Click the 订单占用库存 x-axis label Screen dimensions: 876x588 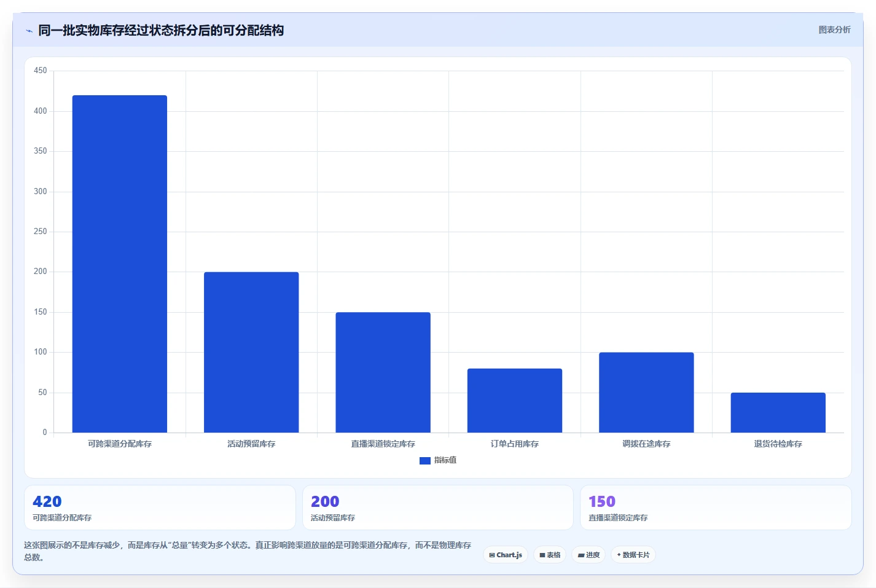click(x=515, y=444)
